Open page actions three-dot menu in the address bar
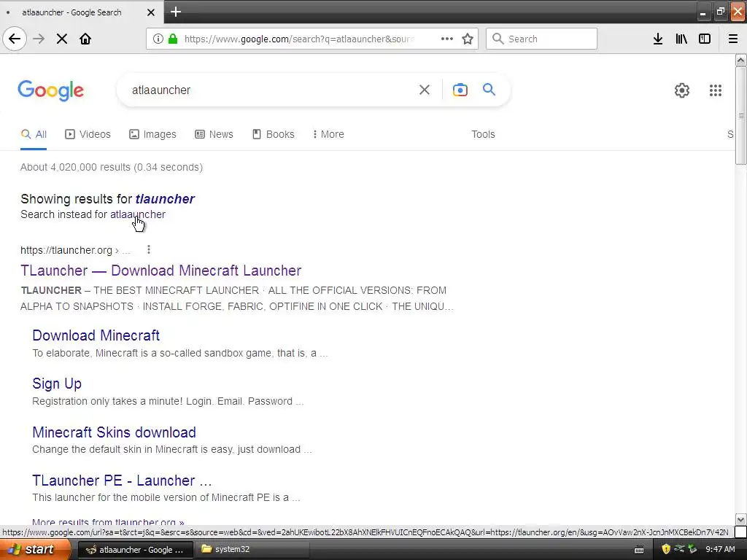The height and width of the screenshot is (560, 747). pyautogui.click(x=447, y=39)
